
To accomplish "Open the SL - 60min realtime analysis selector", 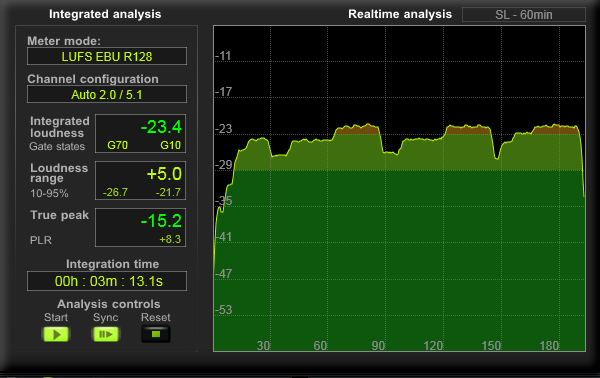I will coord(524,15).
